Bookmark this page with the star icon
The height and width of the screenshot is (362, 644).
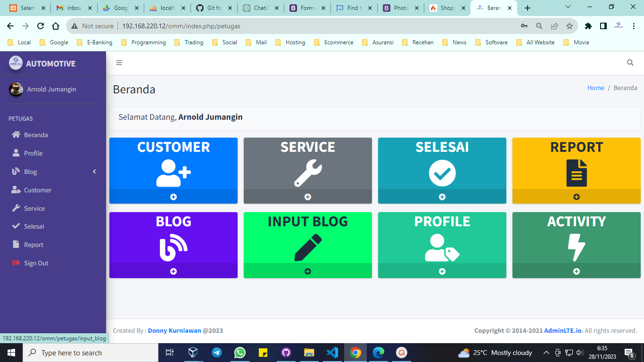[x=570, y=26]
